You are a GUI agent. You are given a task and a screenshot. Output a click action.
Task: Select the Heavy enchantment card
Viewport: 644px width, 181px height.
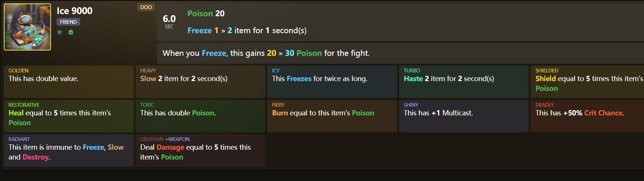pyautogui.click(x=200, y=82)
